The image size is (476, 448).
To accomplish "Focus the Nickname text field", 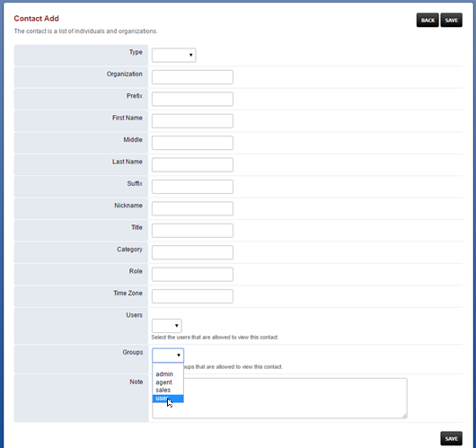I will pos(192,208).
